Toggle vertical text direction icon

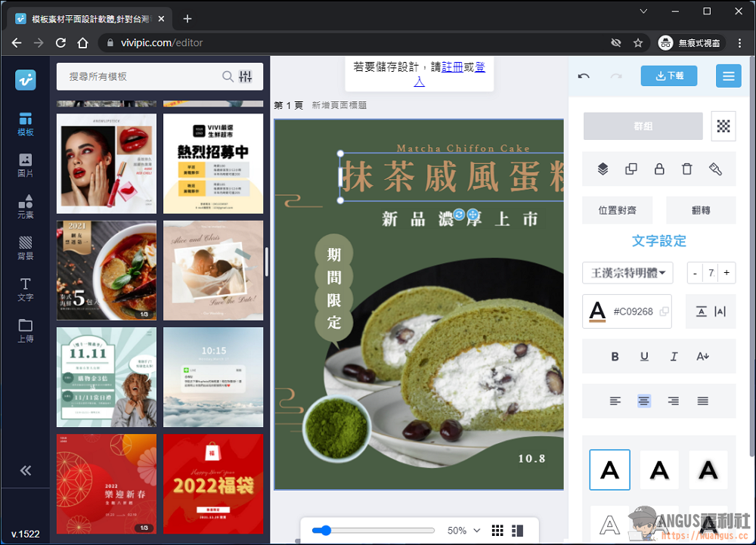702,356
